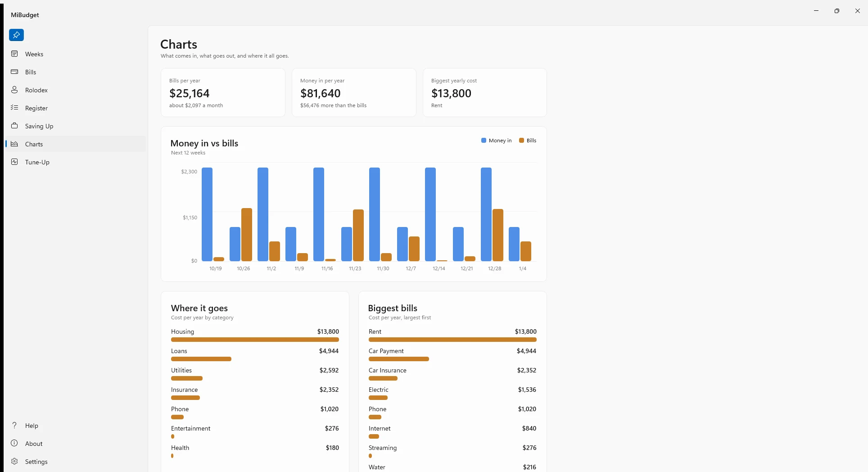Switch to the Register view
The image size is (868, 472).
[x=36, y=108]
